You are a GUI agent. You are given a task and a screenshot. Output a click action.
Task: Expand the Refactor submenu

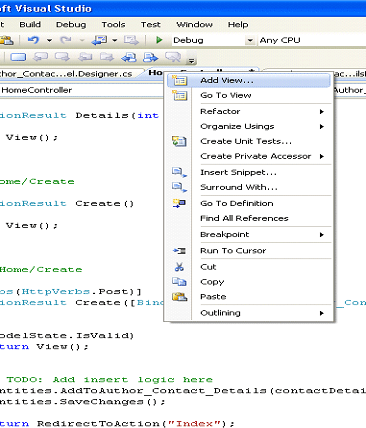pyautogui.click(x=262, y=111)
